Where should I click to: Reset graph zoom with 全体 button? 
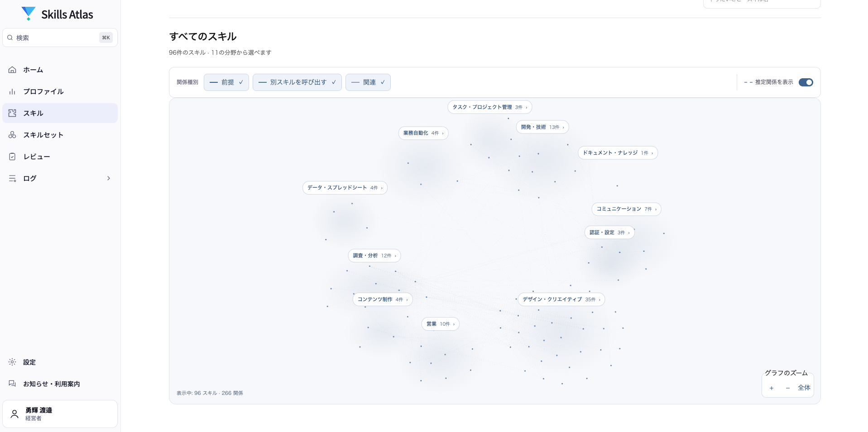tap(804, 388)
